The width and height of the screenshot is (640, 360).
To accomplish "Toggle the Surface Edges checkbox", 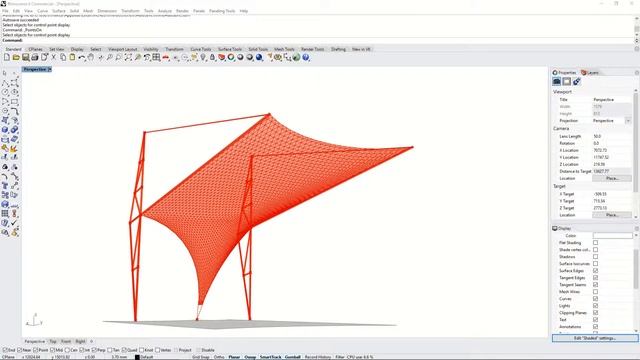I will [596, 271].
